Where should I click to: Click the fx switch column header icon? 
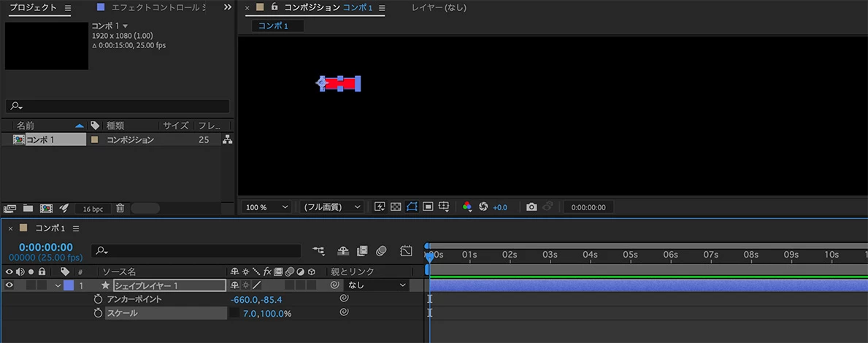(267, 271)
